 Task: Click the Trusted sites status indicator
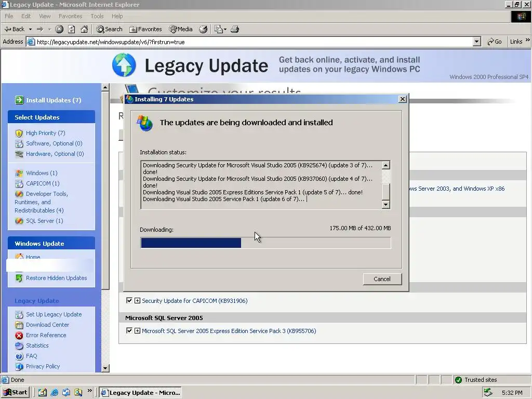click(476, 380)
